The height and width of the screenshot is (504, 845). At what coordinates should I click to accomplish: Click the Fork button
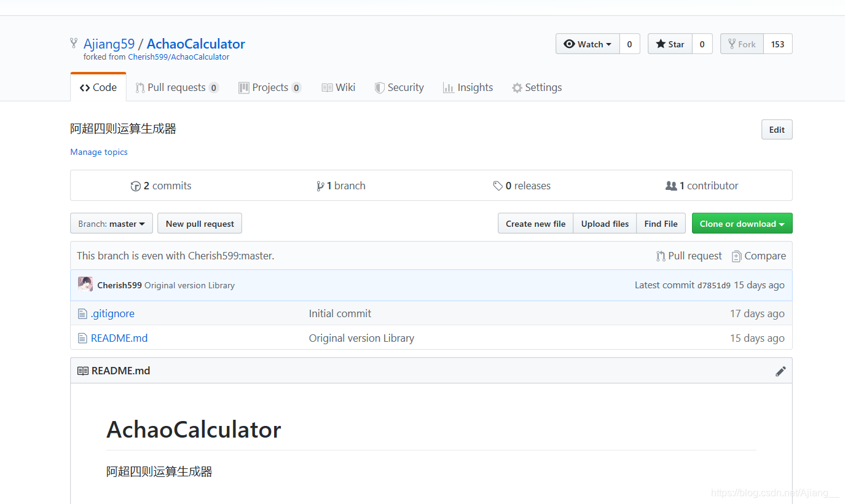pyautogui.click(x=742, y=44)
